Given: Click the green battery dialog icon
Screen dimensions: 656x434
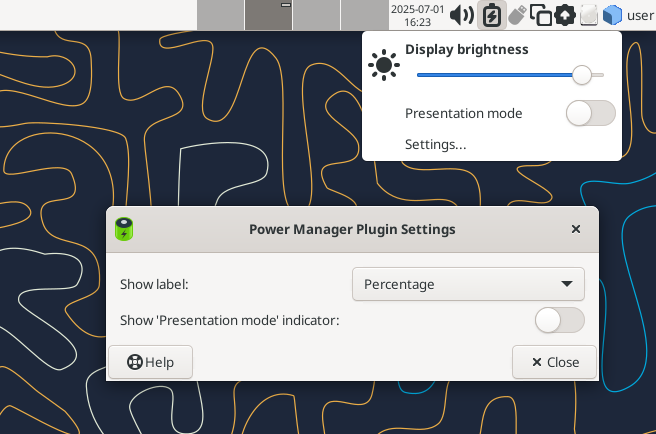Looking at the screenshot, I should coord(124,229).
